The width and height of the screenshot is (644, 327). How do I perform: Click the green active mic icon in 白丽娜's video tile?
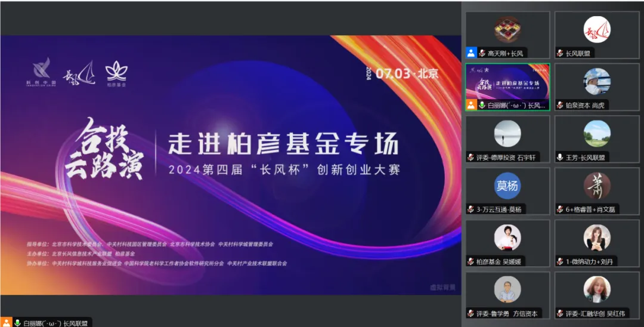(482, 105)
